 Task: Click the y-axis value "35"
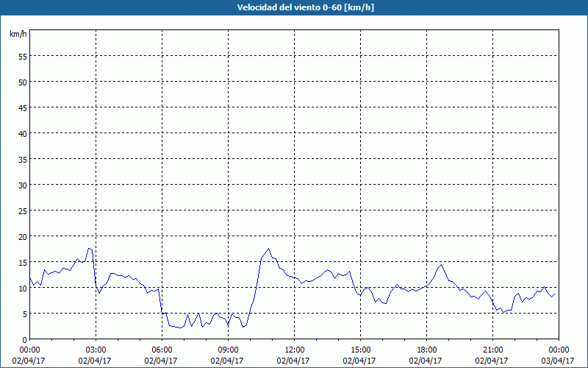(x=23, y=159)
